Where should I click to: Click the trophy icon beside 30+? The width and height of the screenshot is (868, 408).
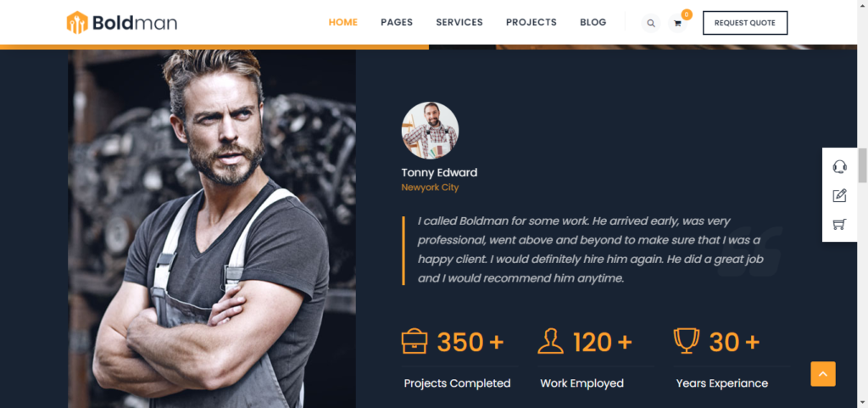[687, 341]
